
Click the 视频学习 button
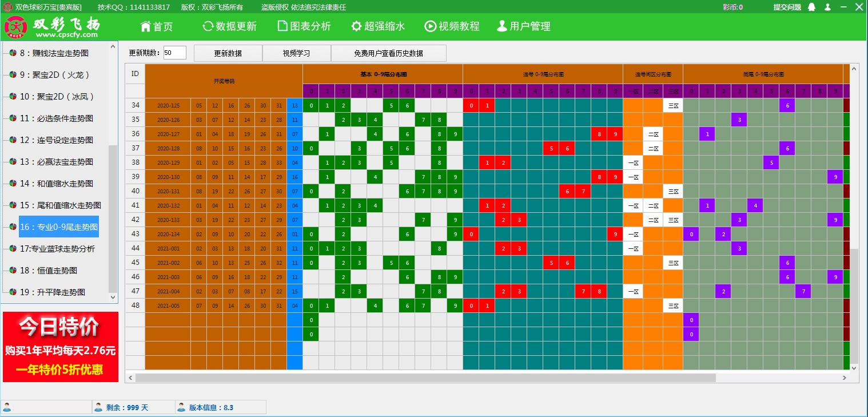pyautogui.click(x=296, y=53)
